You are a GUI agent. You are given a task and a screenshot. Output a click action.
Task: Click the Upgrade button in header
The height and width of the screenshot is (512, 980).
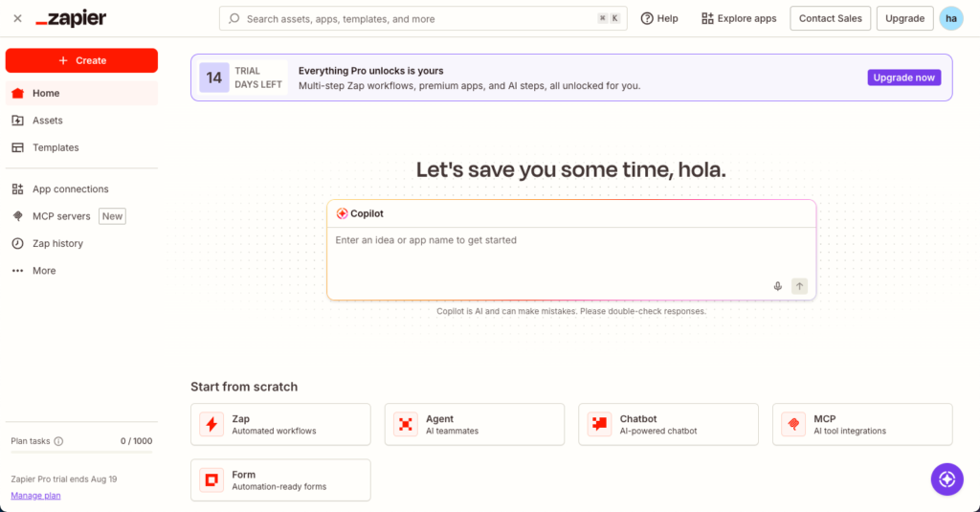click(904, 19)
